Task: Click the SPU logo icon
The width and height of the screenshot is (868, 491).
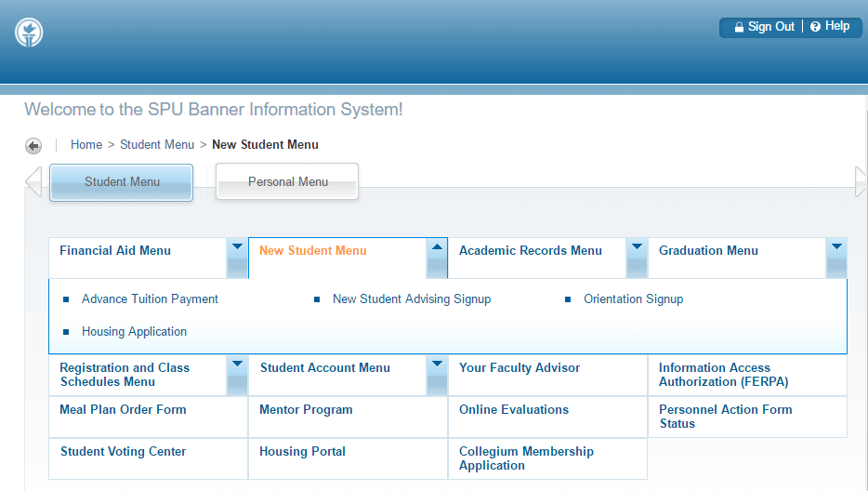Action: (29, 33)
